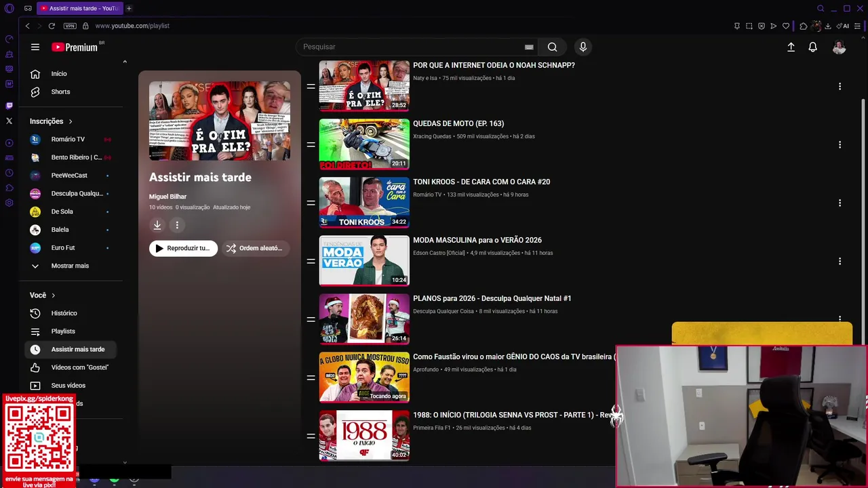The image size is (868, 488).
Task: Expand the Inscrições section chevron
Action: coord(70,121)
